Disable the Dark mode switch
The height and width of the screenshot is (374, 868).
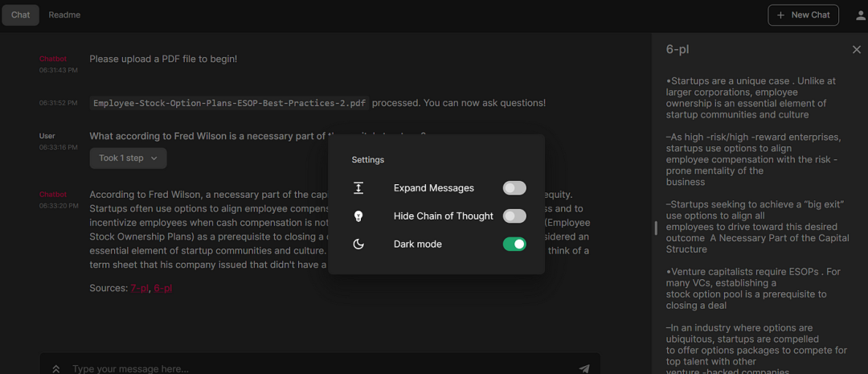tap(514, 245)
